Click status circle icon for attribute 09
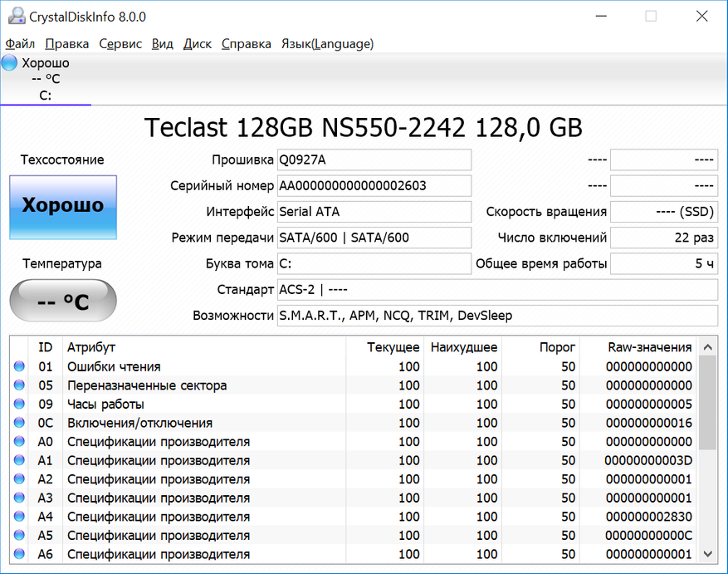The height and width of the screenshot is (574, 728). 20,405
